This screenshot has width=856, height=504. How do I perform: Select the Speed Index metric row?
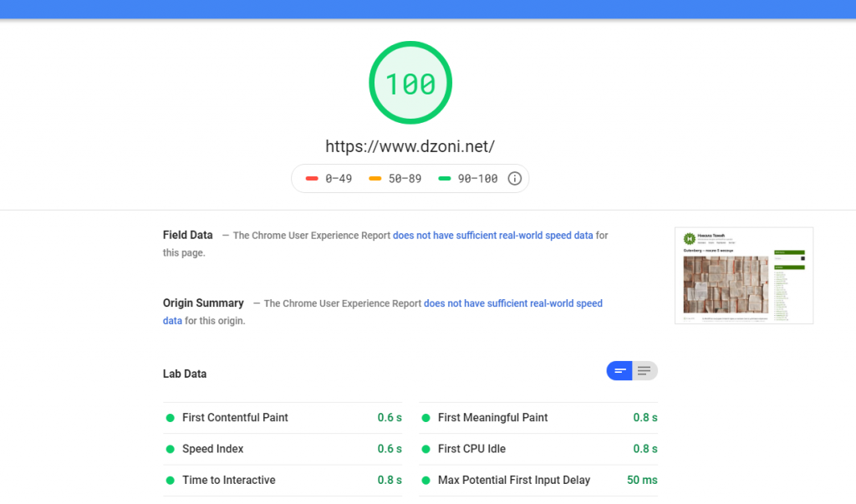(283, 449)
